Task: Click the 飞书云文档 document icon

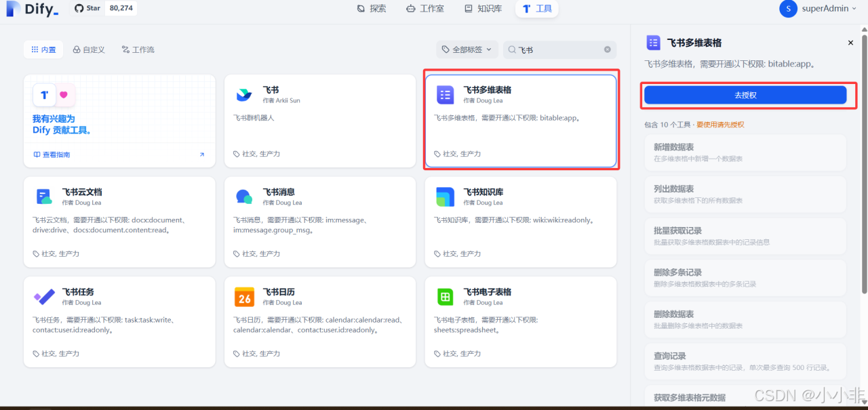Action: coord(43,197)
